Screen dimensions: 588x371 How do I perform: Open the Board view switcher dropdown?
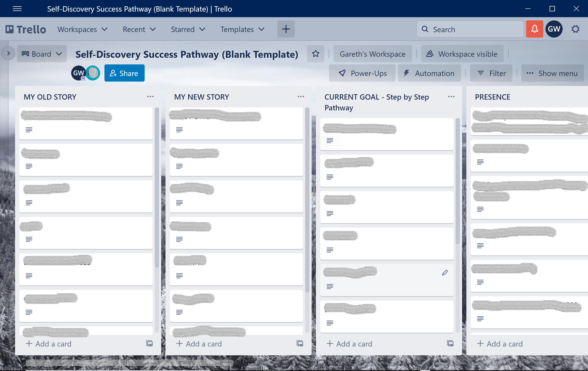[42, 54]
